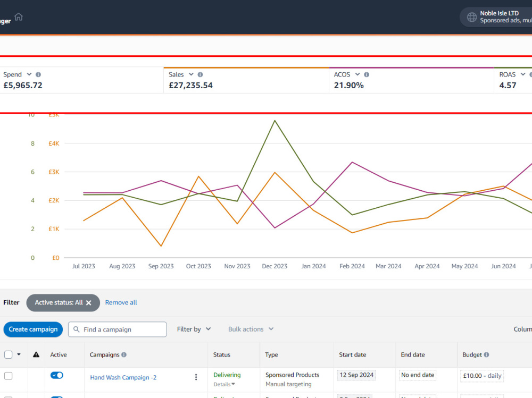Expand Details under Delivering status
Screen dimensions: 532x398
pyautogui.click(x=224, y=384)
